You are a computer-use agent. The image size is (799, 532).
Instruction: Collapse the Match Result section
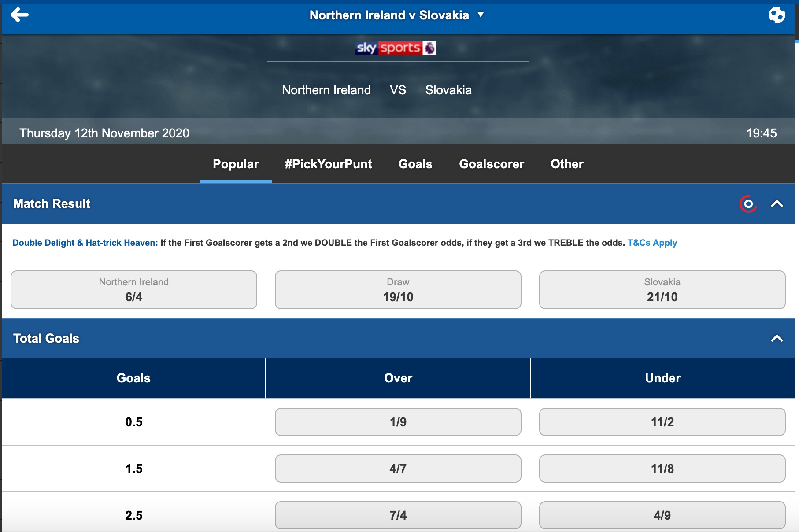[x=777, y=203]
